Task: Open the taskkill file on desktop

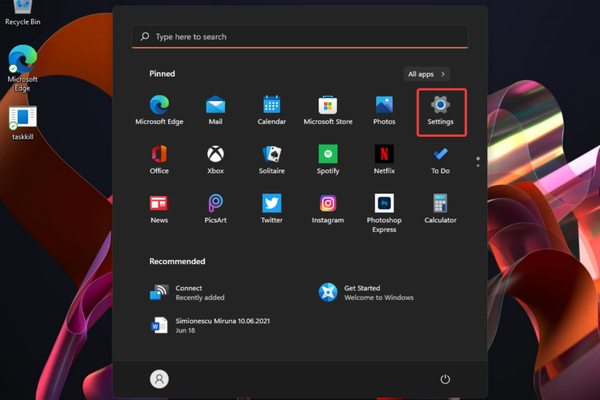Action: 22,123
